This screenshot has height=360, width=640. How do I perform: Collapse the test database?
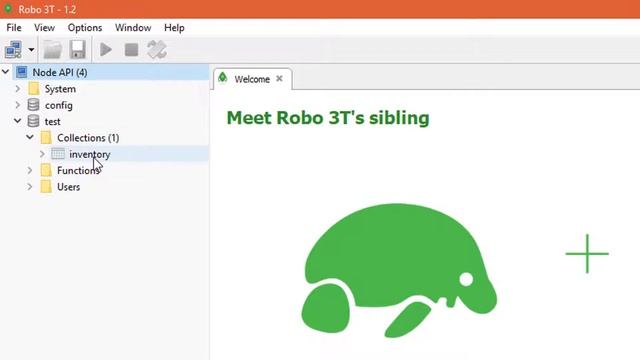tap(18, 121)
